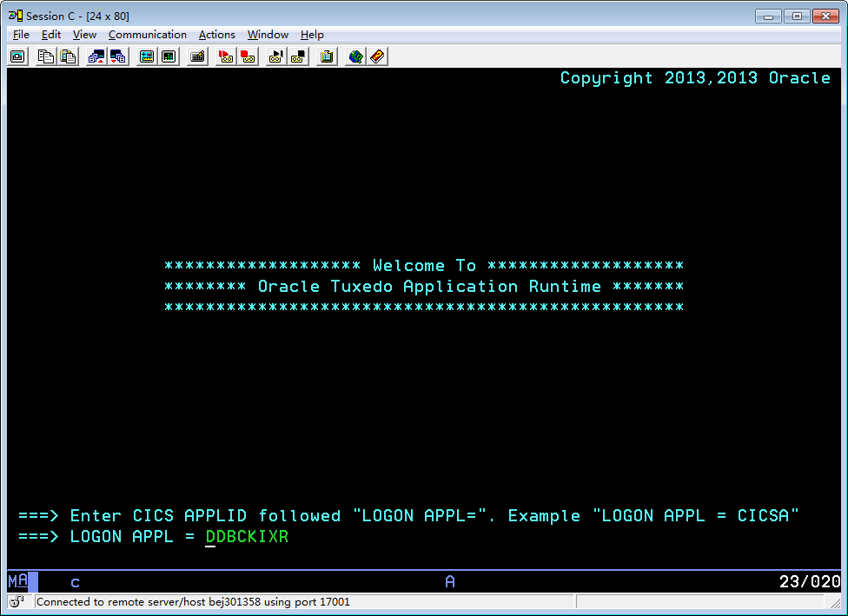The width and height of the screenshot is (848, 616).
Task: Click the 'Connected to remote server/host' status message
Action: click(193, 601)
